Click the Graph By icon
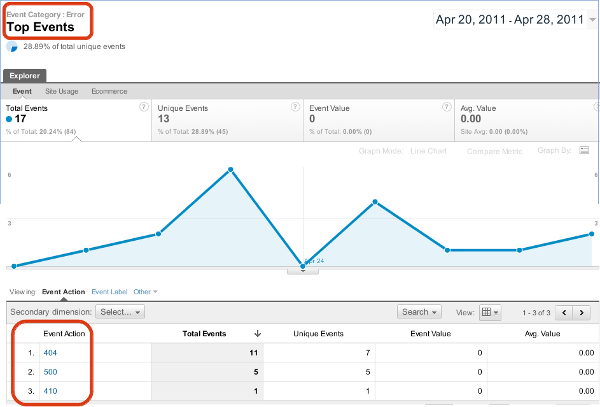Image resolution: width=600 pixels, height=407 pixels. [x=584, y=150]
